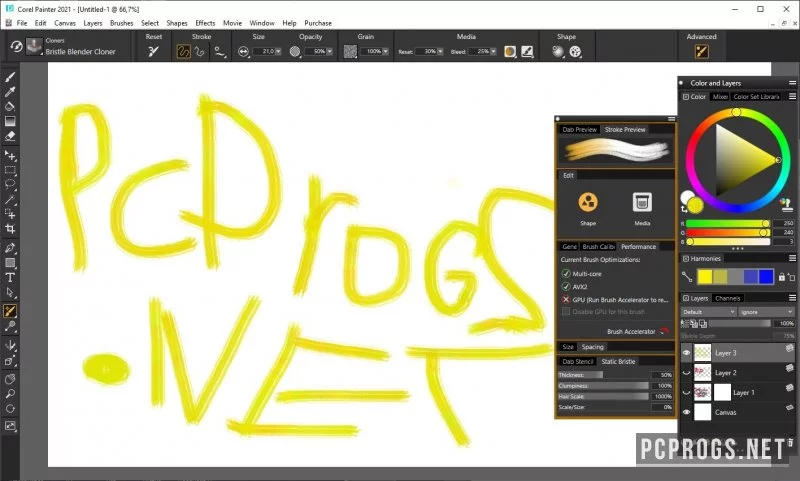The height and width of the screenshot is (481, 800).
Task: Switch to Brush Calibration tab
Action: tap(598, 246)
